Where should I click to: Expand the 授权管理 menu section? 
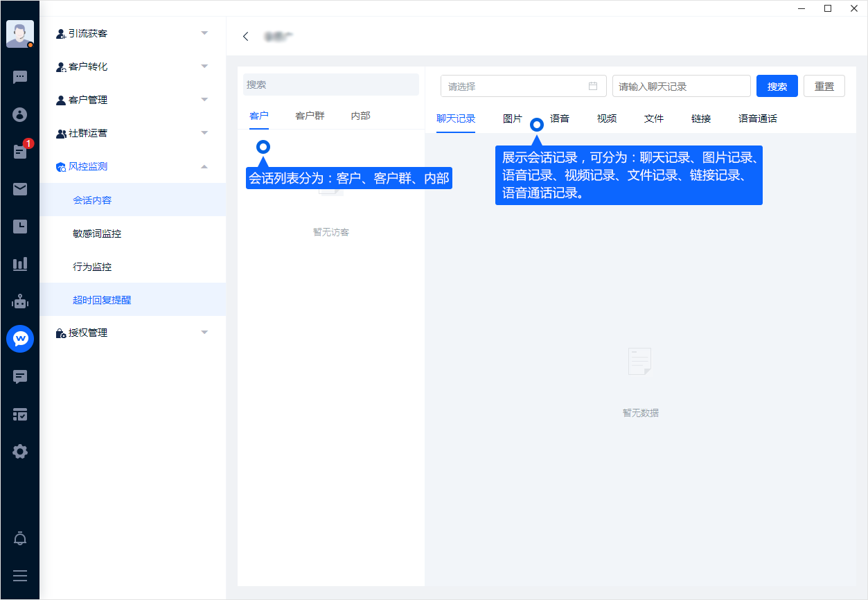133,333
